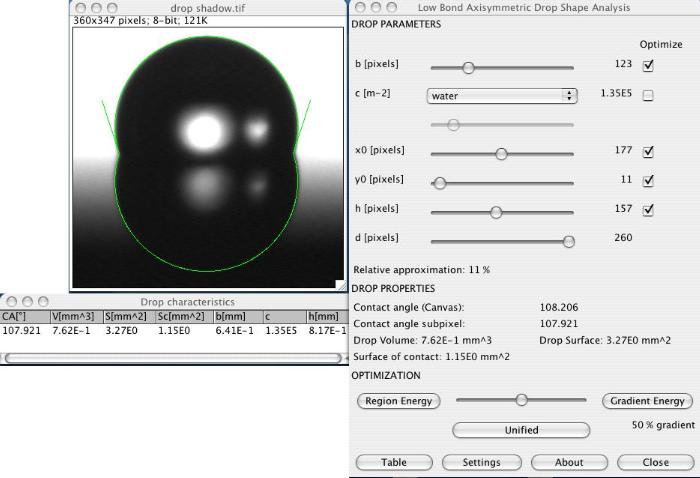Click the Gradient Energy button

pos(647,401)
